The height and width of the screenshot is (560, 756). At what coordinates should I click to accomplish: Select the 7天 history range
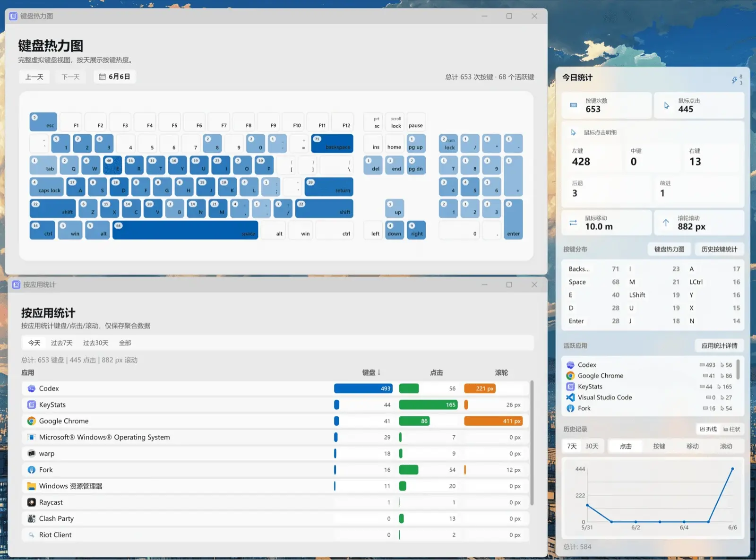pyautogui.click(x=572, y=446)
